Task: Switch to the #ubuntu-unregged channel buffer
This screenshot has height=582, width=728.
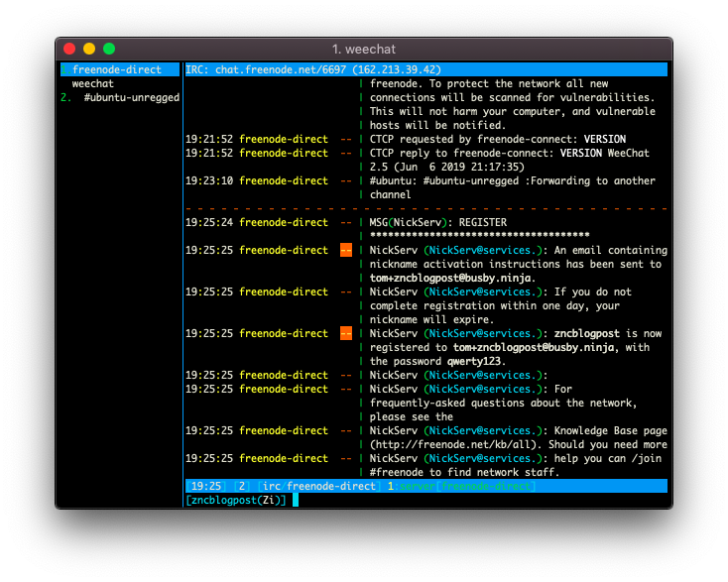Action: 131,97
